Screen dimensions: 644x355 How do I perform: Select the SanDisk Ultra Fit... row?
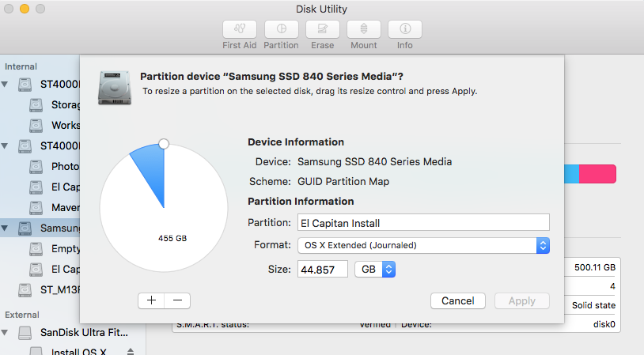point(73,332)
